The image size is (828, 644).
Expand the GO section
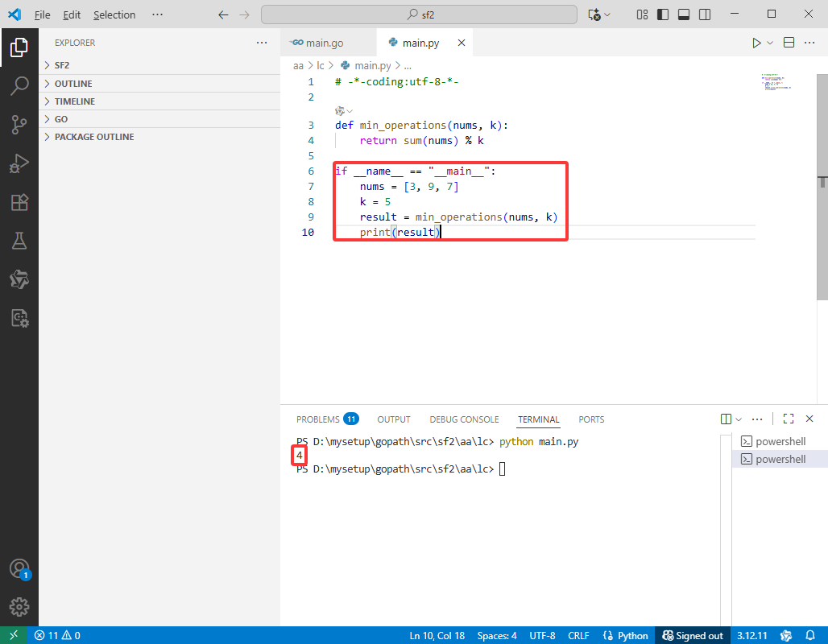(159, 119)
